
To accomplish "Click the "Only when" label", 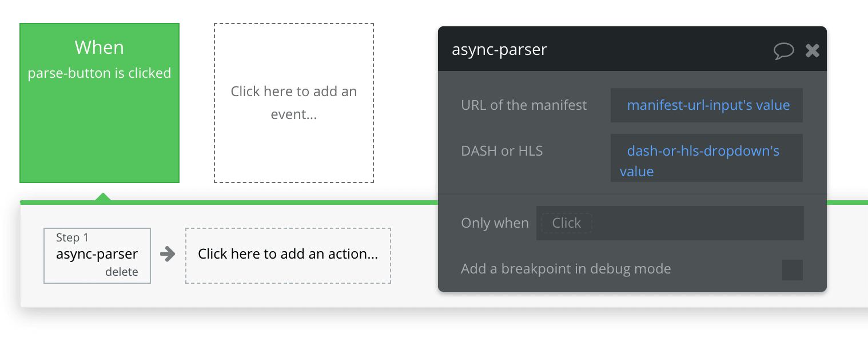I will 495,223.
